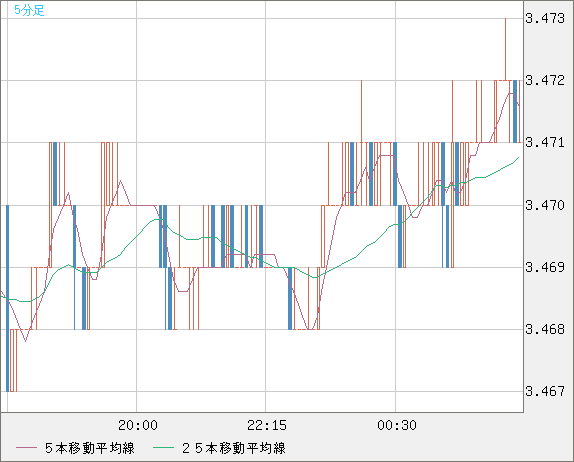Select the 00:30 time axis marker
The height and width of the screenshot is (462, 574).
pos(397,425)
